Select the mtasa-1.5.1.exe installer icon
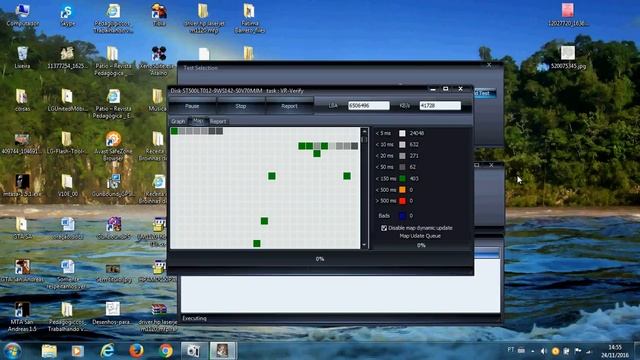Image resolution: width=640 pixels, height=360 pixels. click(22, 185)
